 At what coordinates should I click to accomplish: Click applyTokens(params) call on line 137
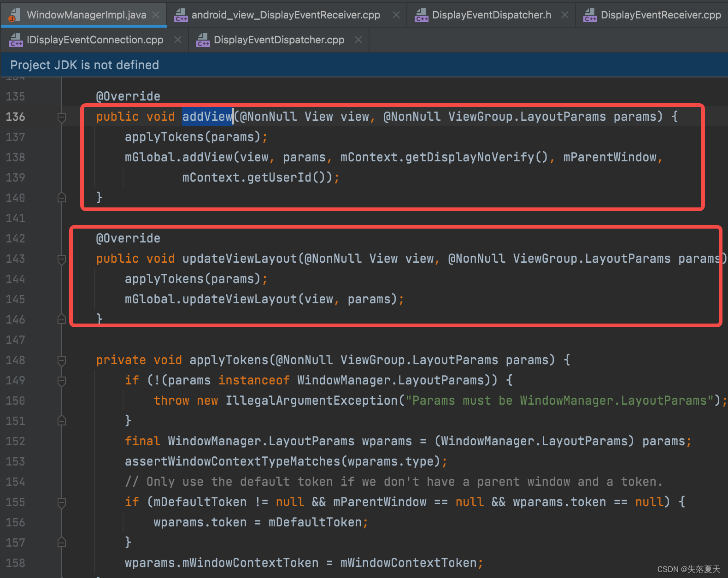(x=193, y=137)
